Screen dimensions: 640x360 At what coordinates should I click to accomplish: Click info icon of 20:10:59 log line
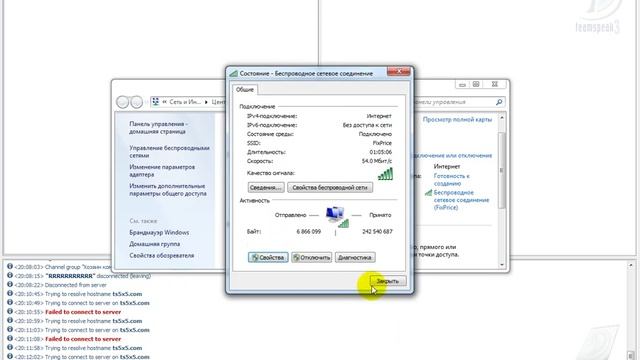(10, 320)
